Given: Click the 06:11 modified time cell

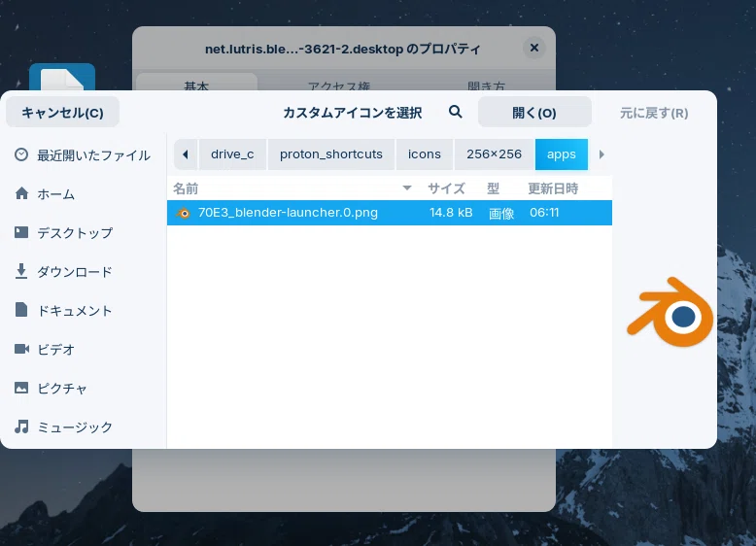Looking at the screenshot, I should pos(544,213).
